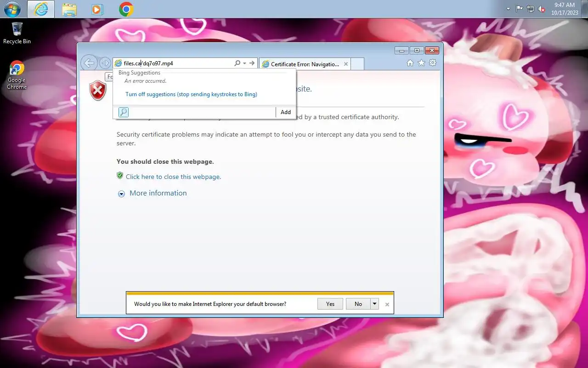Viewport: 588px width, 368px height.
Task: Minimize the Internet Explorer window
Action: pos(401,51)
